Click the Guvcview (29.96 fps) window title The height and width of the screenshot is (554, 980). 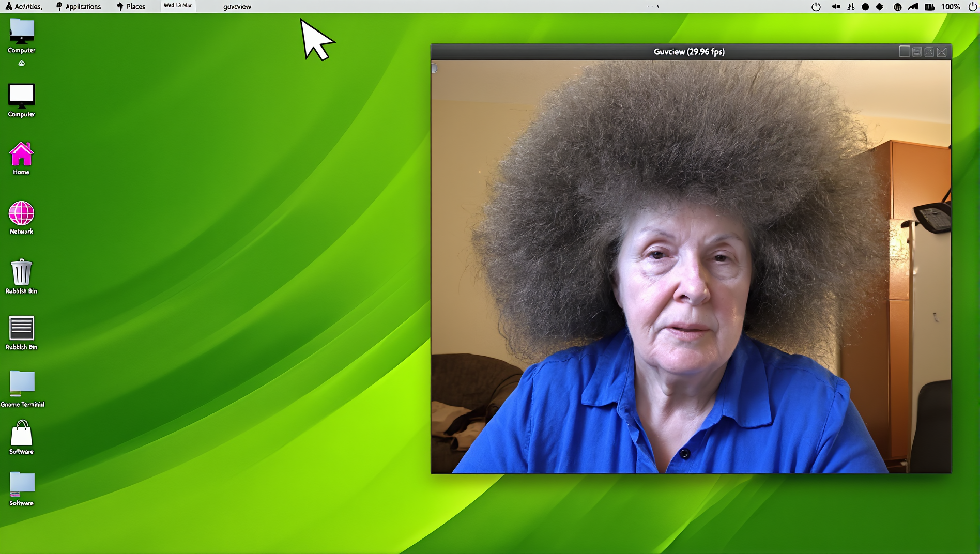pos(689,52)
